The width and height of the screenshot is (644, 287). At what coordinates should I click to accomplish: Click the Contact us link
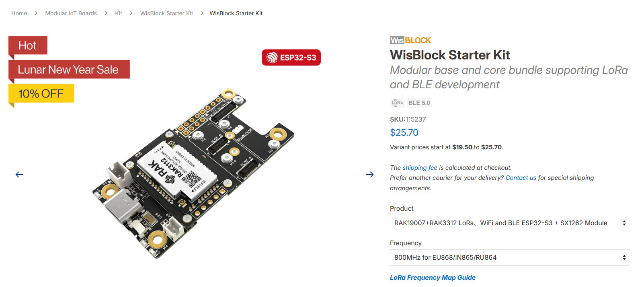tap(521, 178)
